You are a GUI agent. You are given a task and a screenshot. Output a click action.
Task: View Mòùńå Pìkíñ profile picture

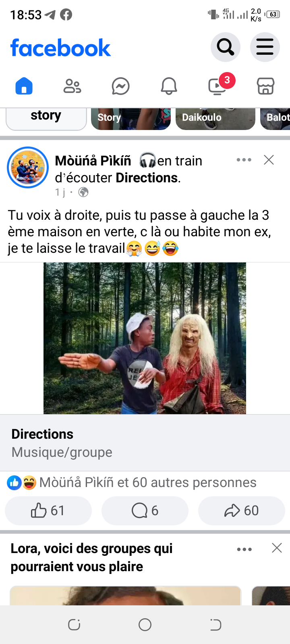point(28,167)
